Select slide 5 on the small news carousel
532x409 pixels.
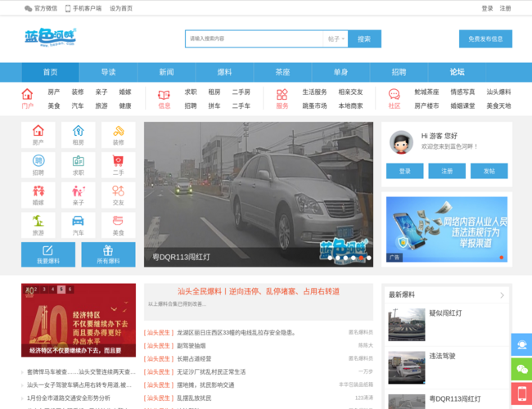coord(61,290)
